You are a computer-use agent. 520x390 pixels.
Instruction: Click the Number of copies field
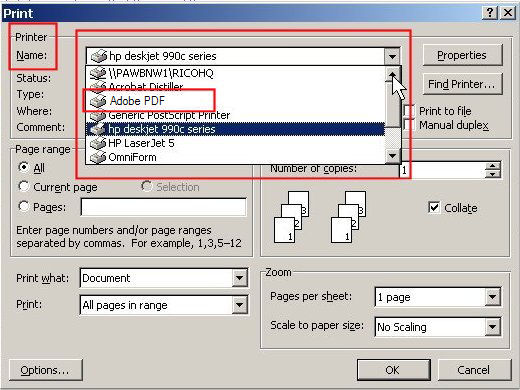click(442, 170)
